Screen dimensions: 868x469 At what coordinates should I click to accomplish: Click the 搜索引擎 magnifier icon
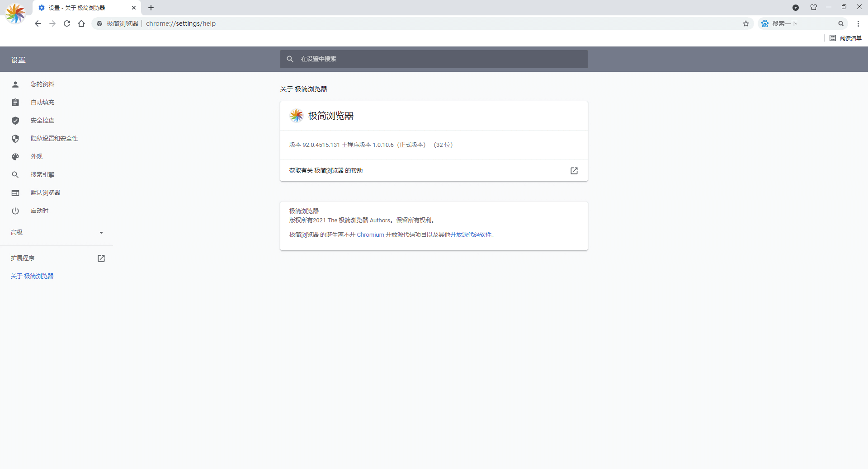click(15, 174)
